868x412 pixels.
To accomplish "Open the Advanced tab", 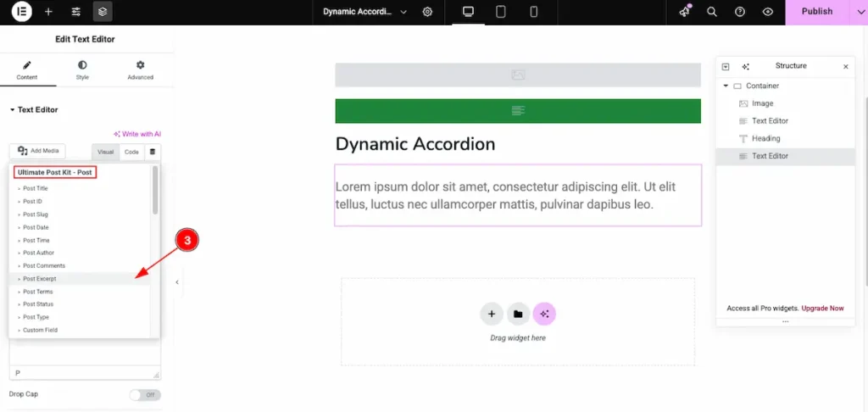I will [140, 70].
